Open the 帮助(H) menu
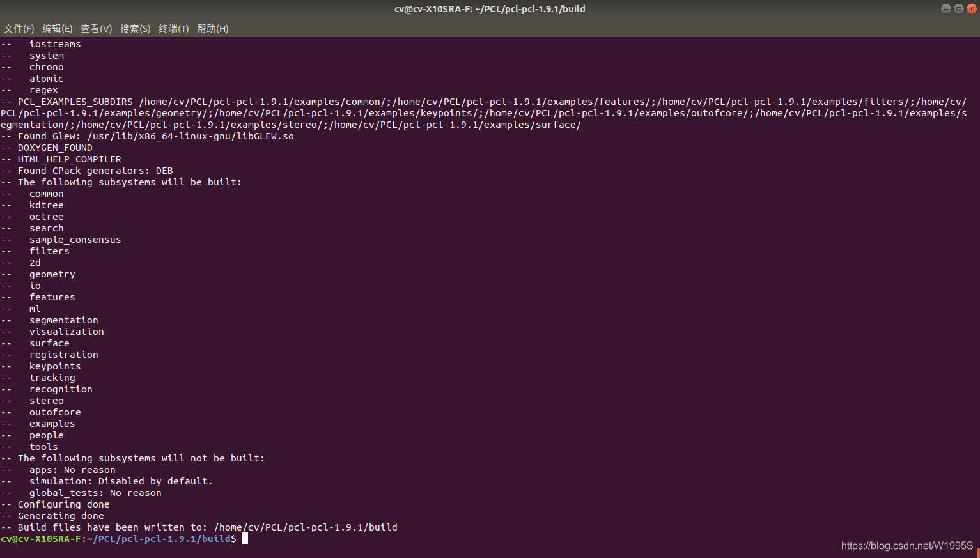980x558 pixels. [x=213, y=29]
